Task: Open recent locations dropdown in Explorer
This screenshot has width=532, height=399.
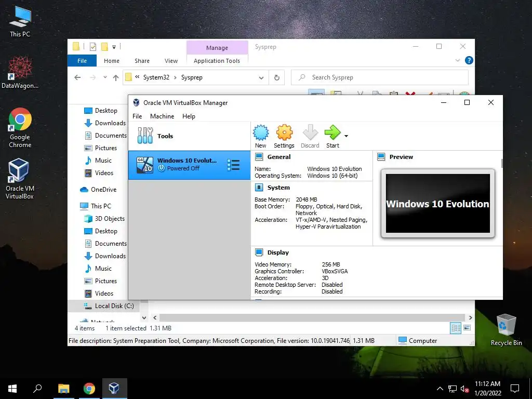Action: [x=105, y=77]
